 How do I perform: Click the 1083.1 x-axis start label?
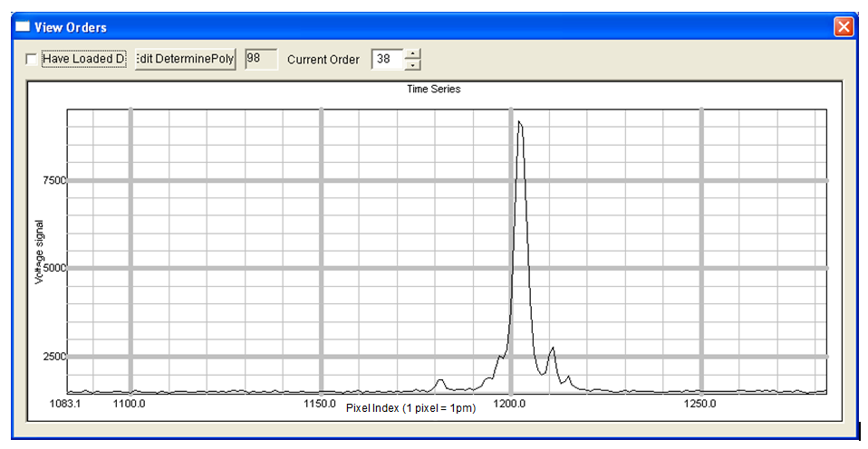pos(66,403)
